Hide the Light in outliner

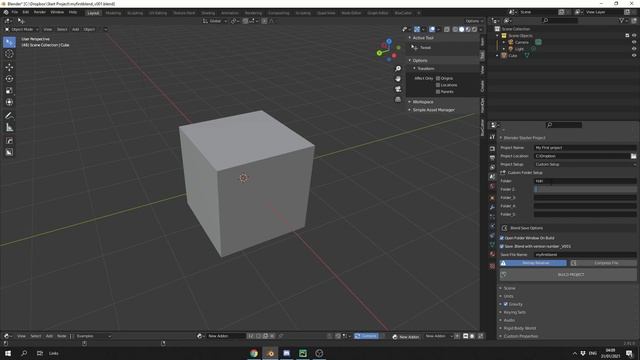click(634, 49)
